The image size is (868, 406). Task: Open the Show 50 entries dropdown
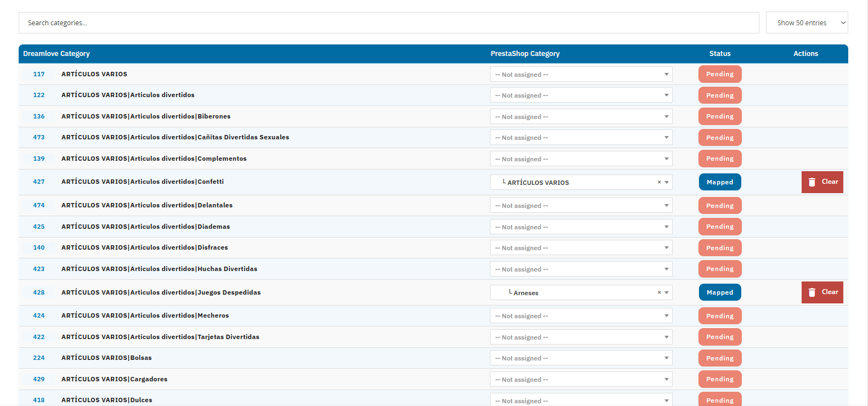point(807,22)
